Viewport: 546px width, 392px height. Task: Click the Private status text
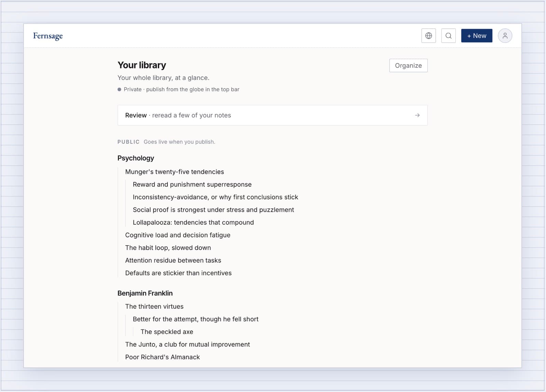(181, 89)
